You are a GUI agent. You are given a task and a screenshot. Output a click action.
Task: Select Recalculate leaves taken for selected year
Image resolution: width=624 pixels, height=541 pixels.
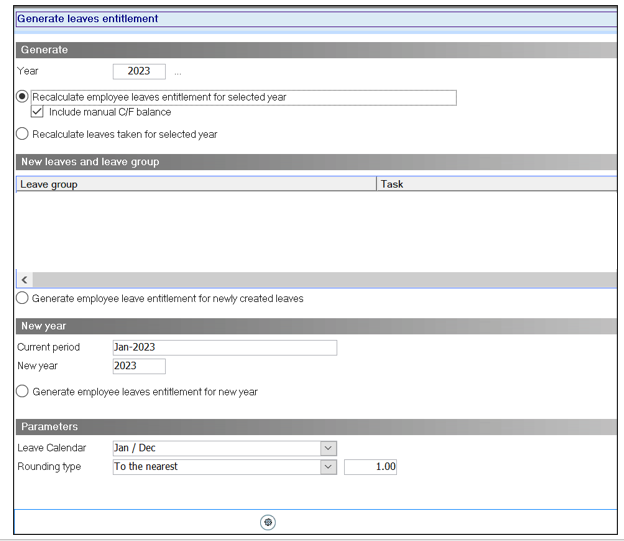click(23, 134)
